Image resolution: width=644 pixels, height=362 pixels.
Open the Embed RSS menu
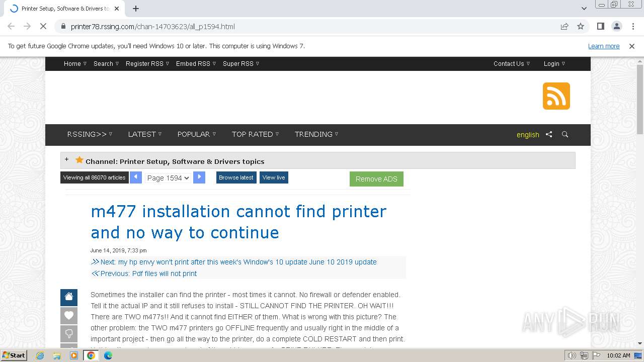[196, 63]
